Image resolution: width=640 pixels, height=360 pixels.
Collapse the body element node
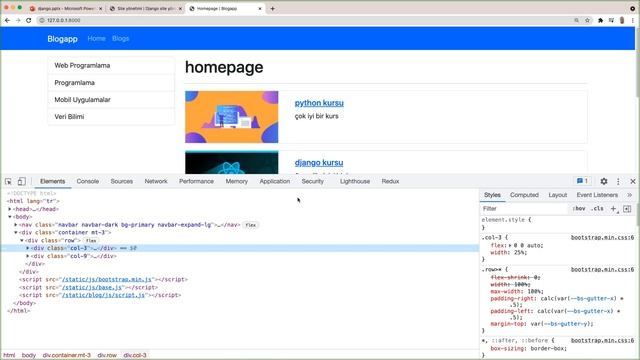pyautogui.click(x=10, y=217)
